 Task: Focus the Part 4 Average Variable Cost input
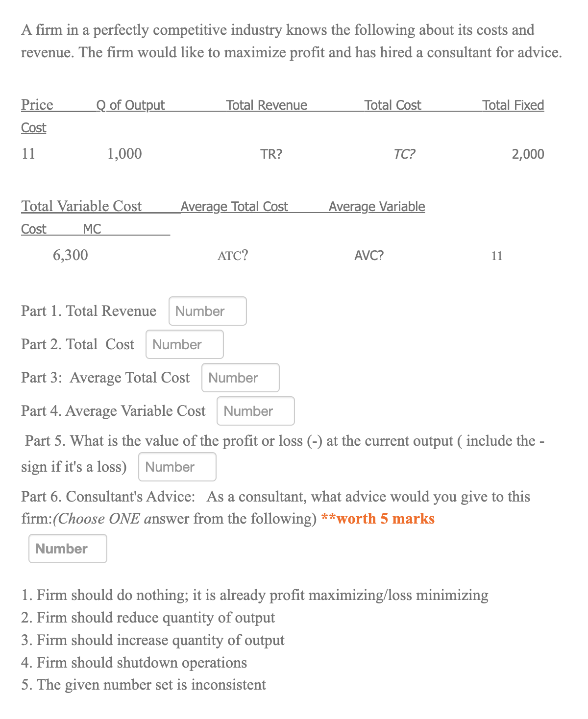tap(255, 411)
